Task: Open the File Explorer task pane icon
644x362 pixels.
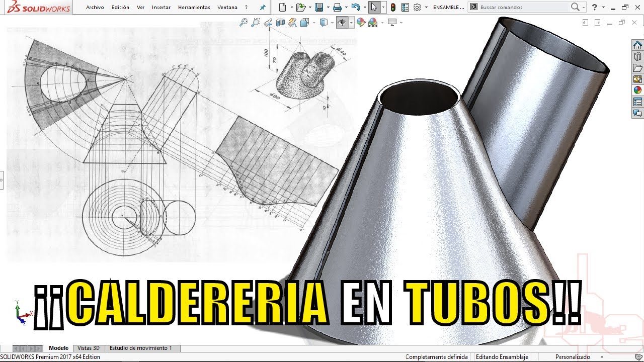Action: click(x=637, y=68)
